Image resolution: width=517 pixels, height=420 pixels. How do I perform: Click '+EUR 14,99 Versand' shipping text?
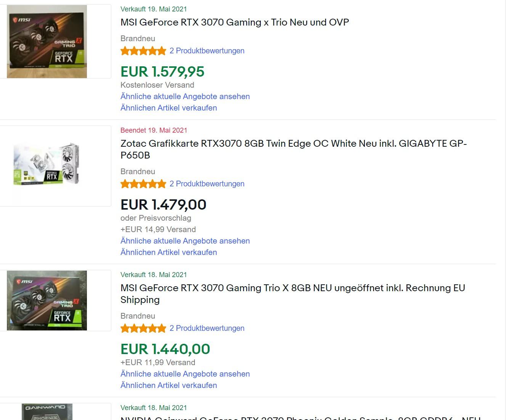tap(158, 229)
